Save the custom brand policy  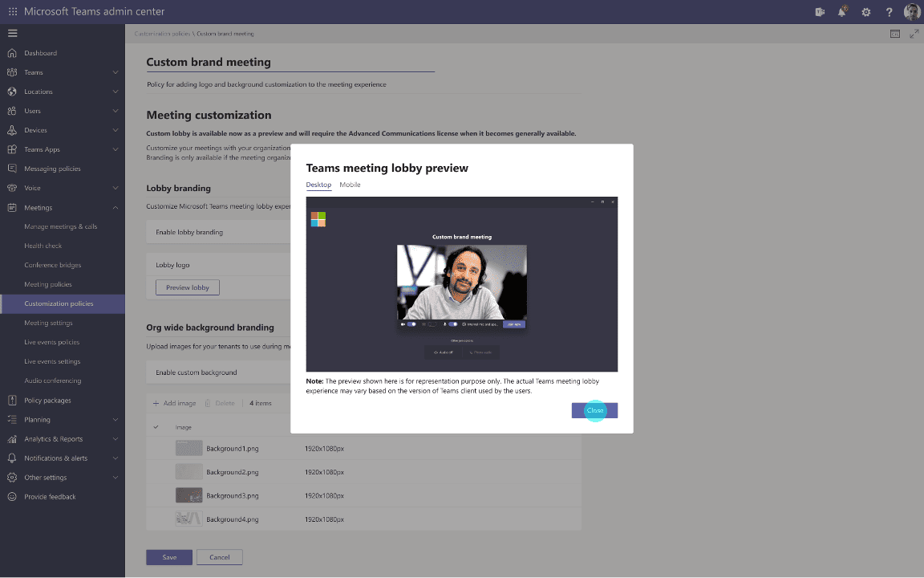[x=169, y=557]
